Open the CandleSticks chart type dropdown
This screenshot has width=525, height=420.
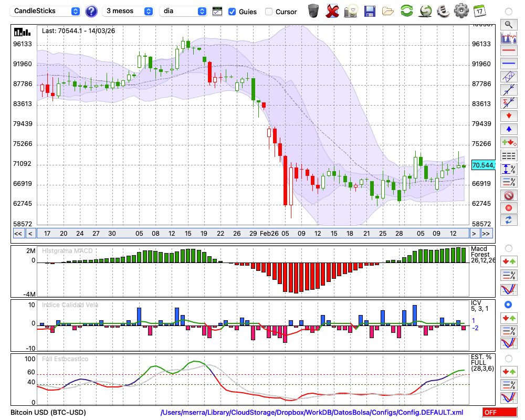coord(47,11)
